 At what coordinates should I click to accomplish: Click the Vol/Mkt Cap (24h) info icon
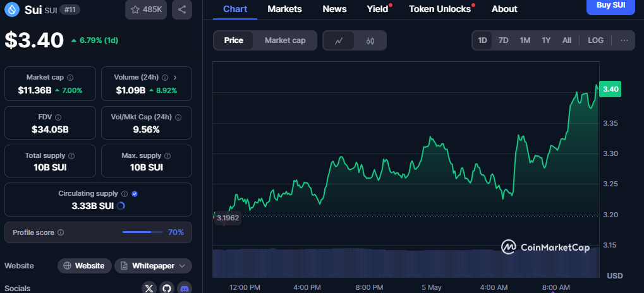178,117
